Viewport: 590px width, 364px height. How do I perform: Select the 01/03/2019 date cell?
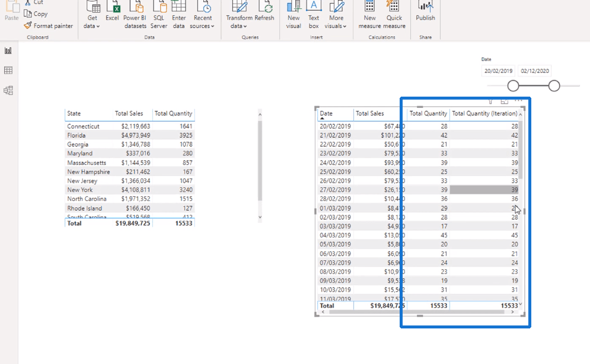[335, 208]
